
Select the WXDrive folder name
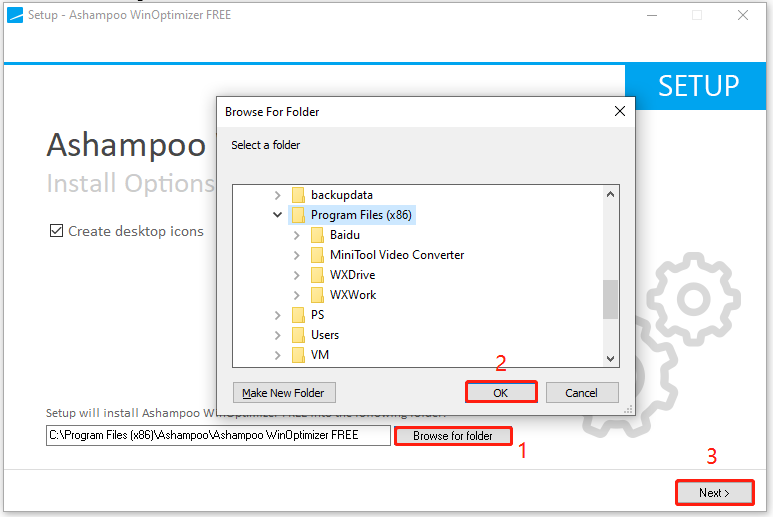pos(352,275)
